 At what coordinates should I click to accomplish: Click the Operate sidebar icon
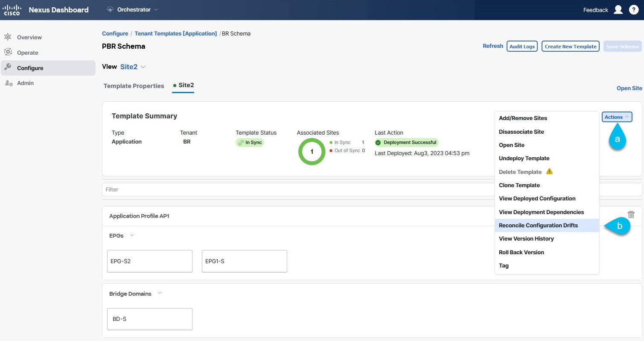[8, 53]
